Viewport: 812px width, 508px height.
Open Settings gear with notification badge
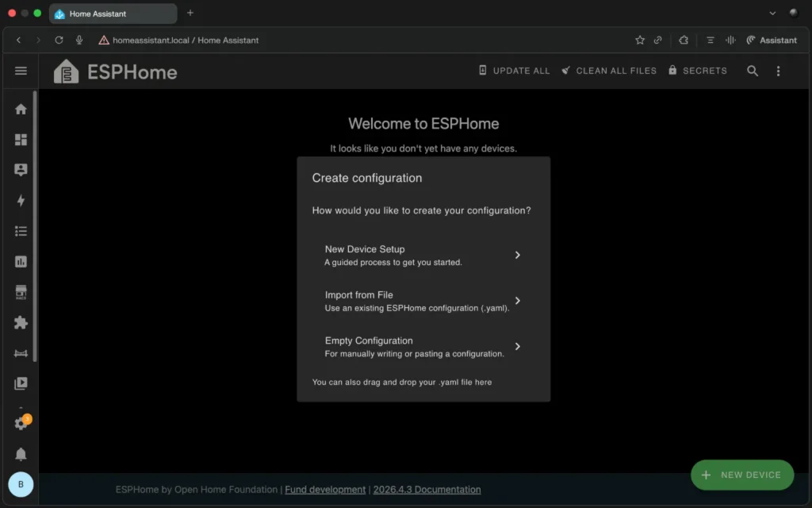point(21,422)
